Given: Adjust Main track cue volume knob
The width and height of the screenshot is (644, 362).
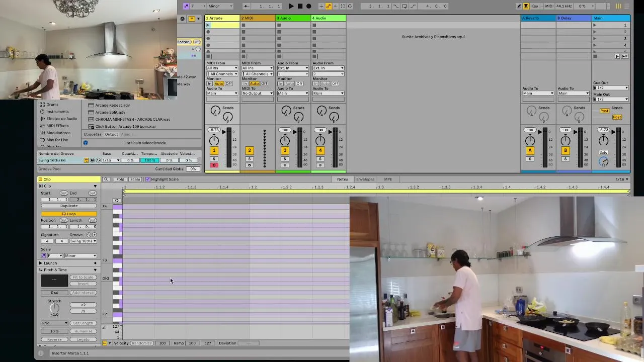Looking at the screenshot, I should click(603, 161).
